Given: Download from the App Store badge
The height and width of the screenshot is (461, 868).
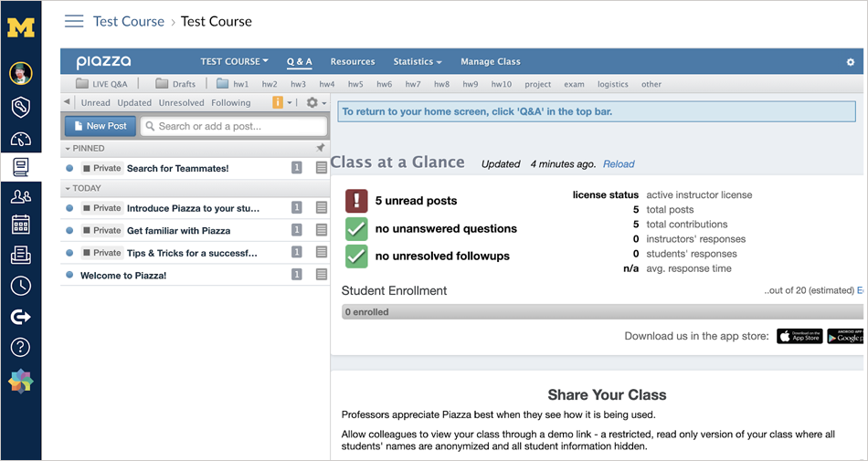Looking at the screenshot, I should tap(799, 336).
